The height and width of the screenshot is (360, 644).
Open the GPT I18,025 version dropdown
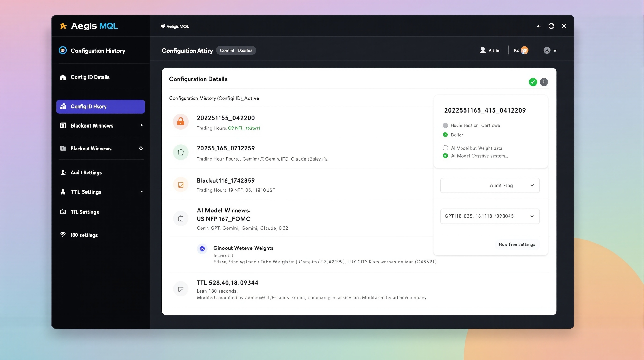(x=490, y=216)
